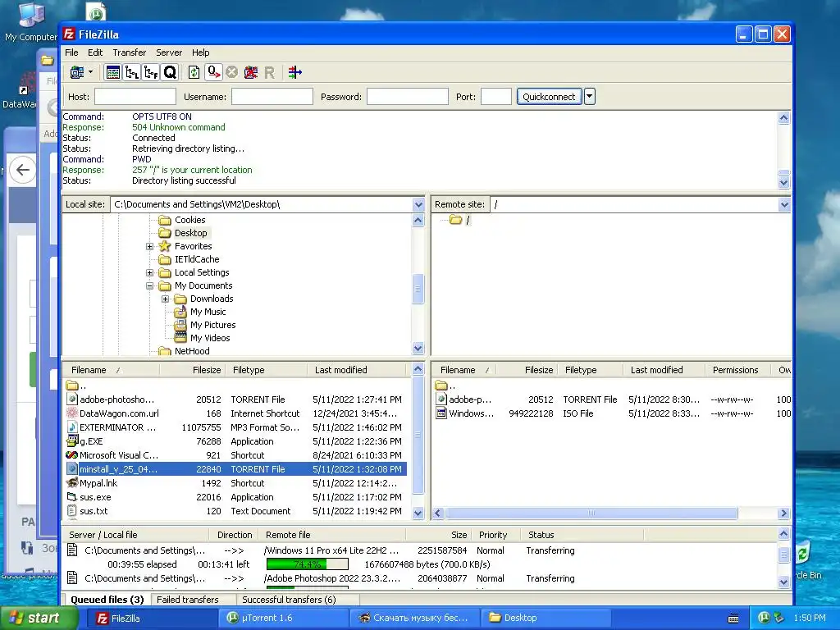The height and width of the screenshot is (630, 840).
Task: Click the cancel operation icon
Action: [x=231, y=72]
